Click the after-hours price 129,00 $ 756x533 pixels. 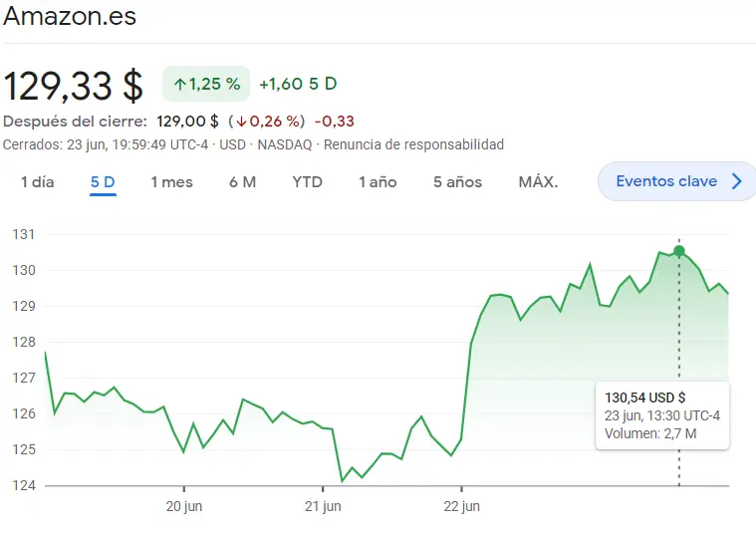tap(187, 122)
